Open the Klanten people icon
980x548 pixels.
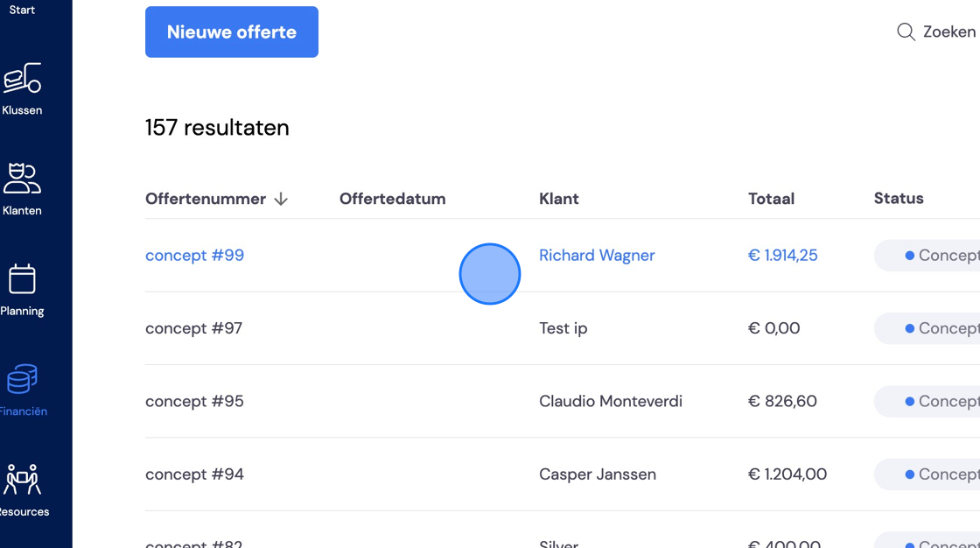(22, 178)
